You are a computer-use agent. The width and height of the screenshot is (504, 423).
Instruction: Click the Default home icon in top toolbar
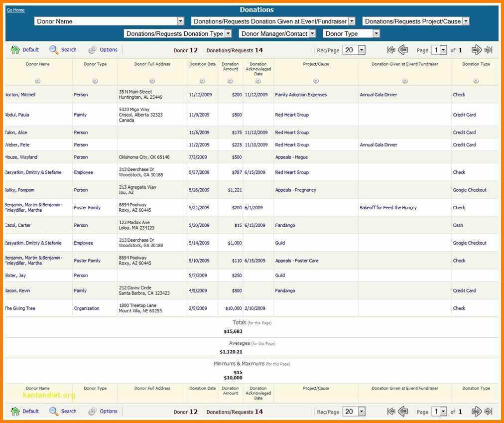point(15,50)
